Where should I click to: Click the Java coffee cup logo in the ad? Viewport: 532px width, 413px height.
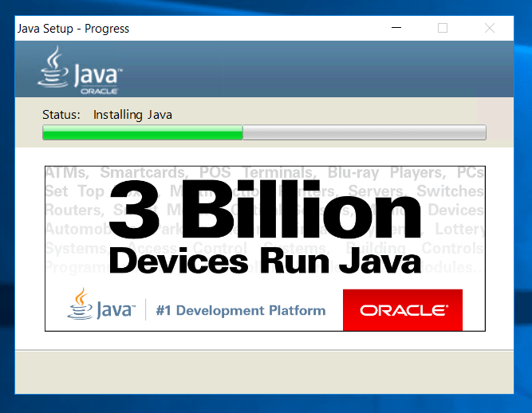click(x=101, y=304)
